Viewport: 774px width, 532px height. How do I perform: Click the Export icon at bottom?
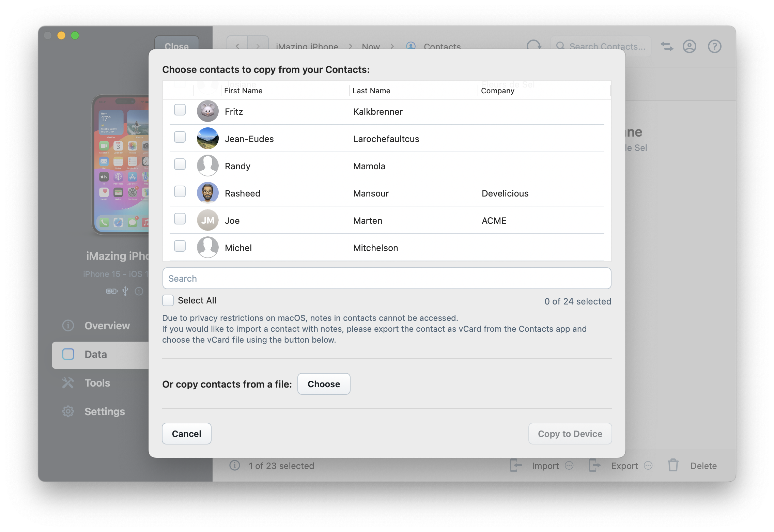click(x=595, y=465)
